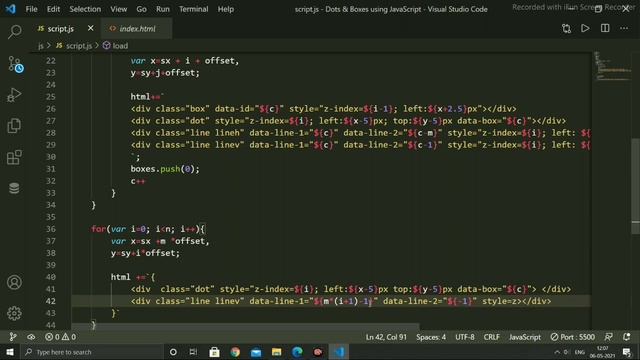640x360 pixels.
Task: Open the Help menu
Action: (x=226, y=9)
